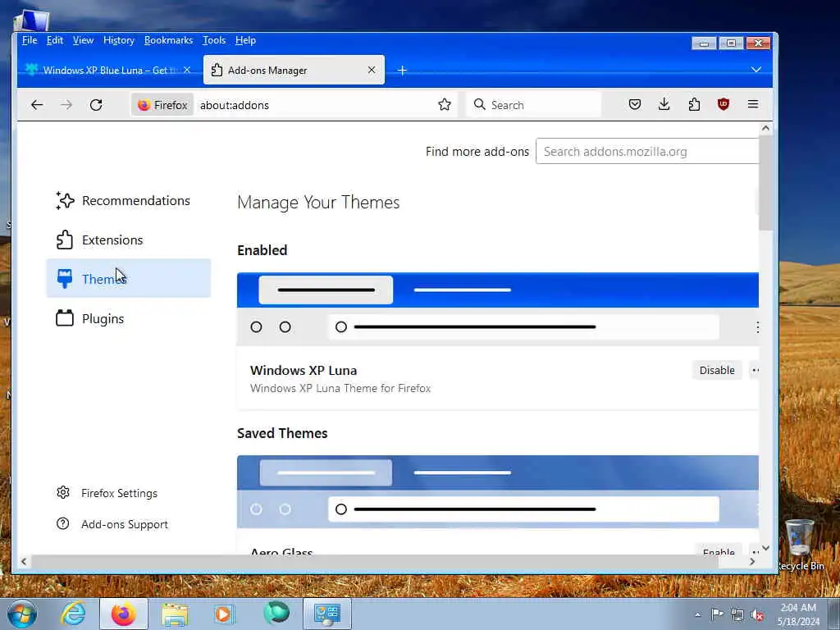Open more options for Aero Glass theme

pos(755,550)
